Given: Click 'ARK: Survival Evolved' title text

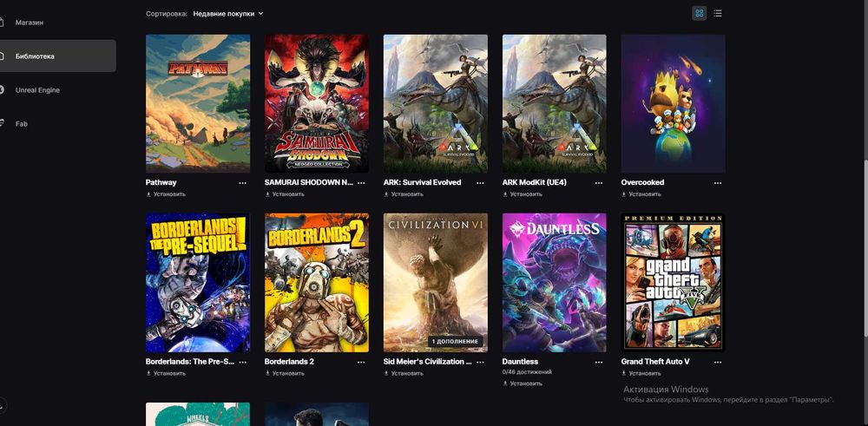Looking at the screenshot, I should [x=423, y=182].
